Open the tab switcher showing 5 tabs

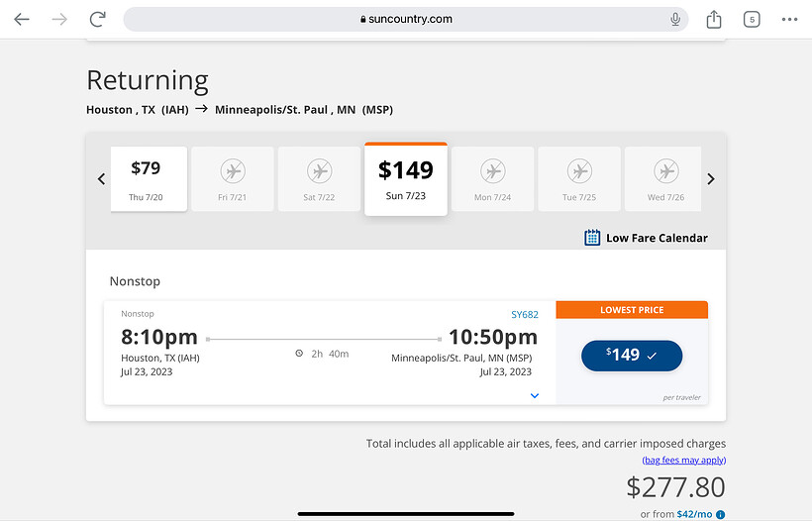(752, 19)
